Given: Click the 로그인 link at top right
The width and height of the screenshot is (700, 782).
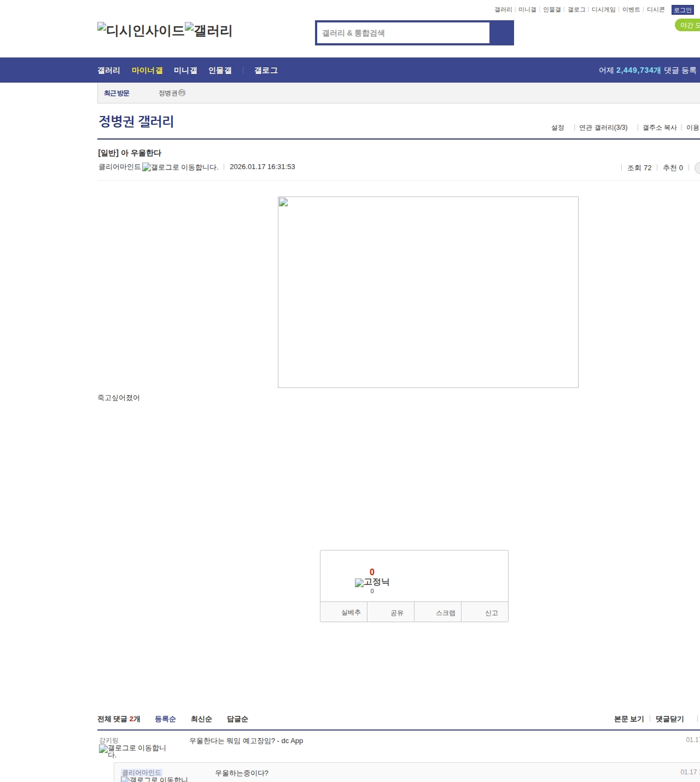Looking at the screenshot, I should (682, 10).
